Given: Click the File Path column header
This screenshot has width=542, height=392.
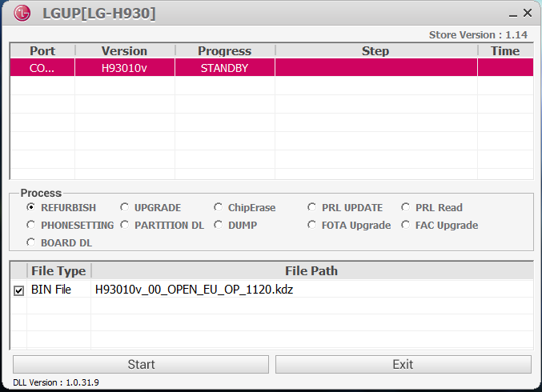Looking at the screenshot, I should coord(311,270).
